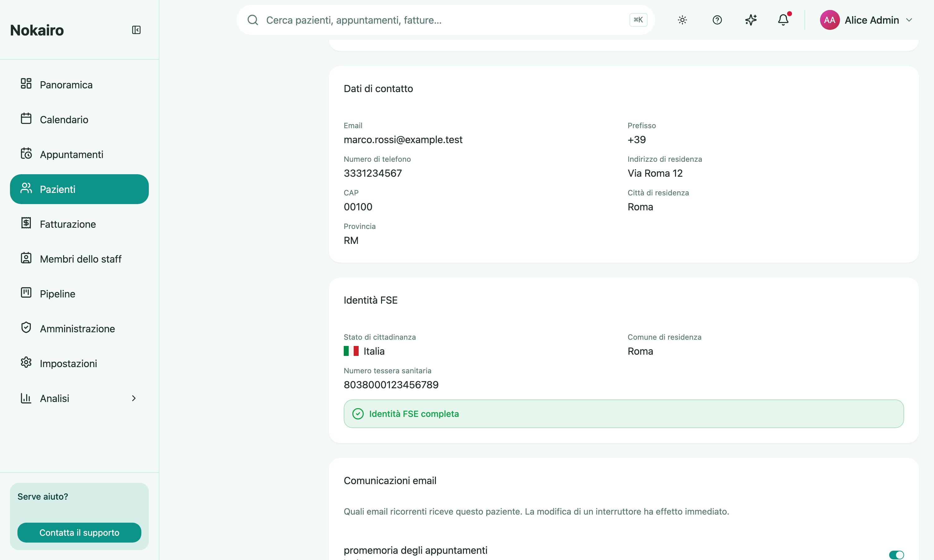This screenshot has width=934, height=560.
Task: Click promemoria degli appuntamenti label
Action: click(415, 550)
